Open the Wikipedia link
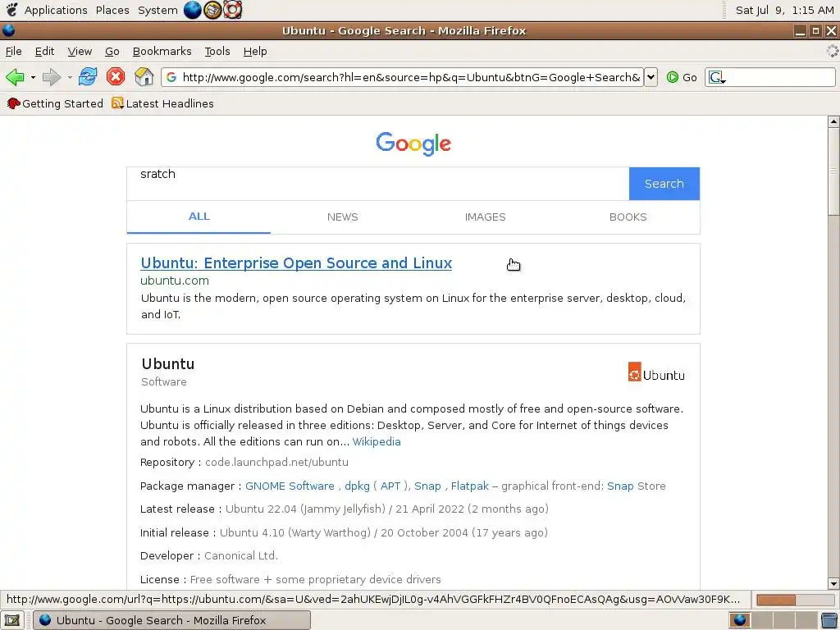 377,442
